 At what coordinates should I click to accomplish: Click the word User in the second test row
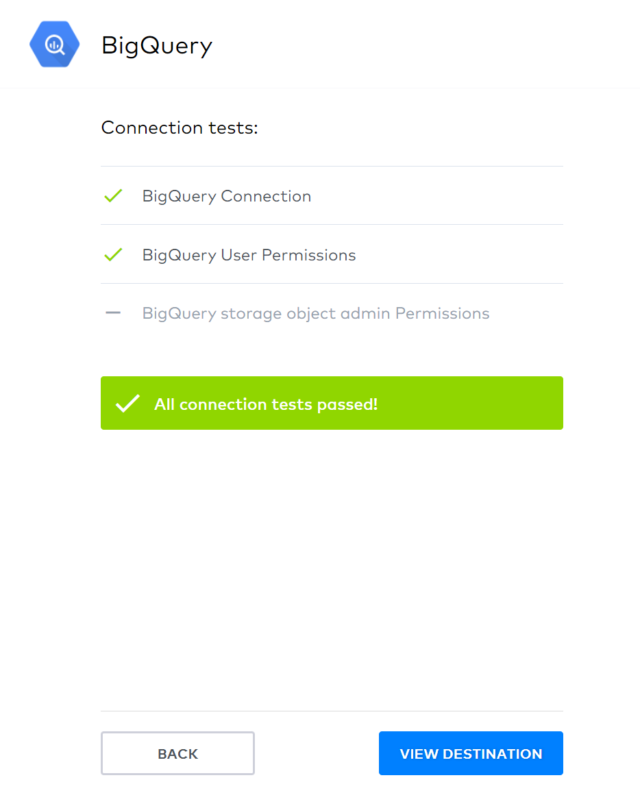(x=239, y=255)
